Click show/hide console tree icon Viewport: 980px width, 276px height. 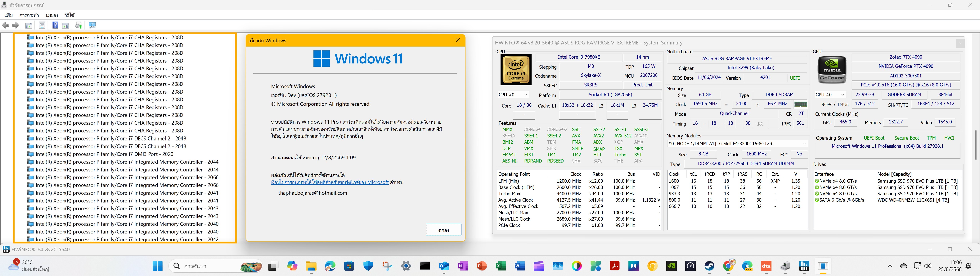tap(29, 25)
